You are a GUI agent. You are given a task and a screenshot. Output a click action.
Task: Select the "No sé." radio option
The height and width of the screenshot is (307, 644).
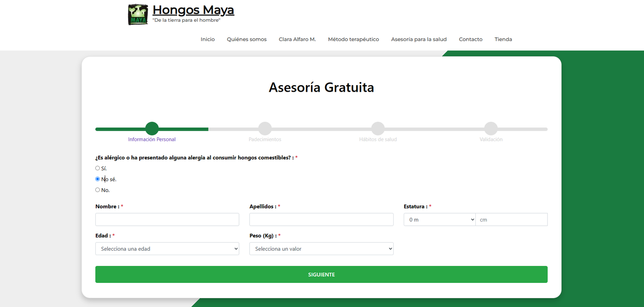click(x=97, y=179)
